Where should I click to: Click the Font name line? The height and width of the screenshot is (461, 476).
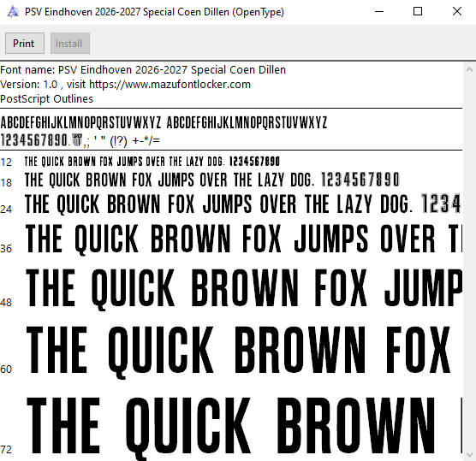[143, 70]
